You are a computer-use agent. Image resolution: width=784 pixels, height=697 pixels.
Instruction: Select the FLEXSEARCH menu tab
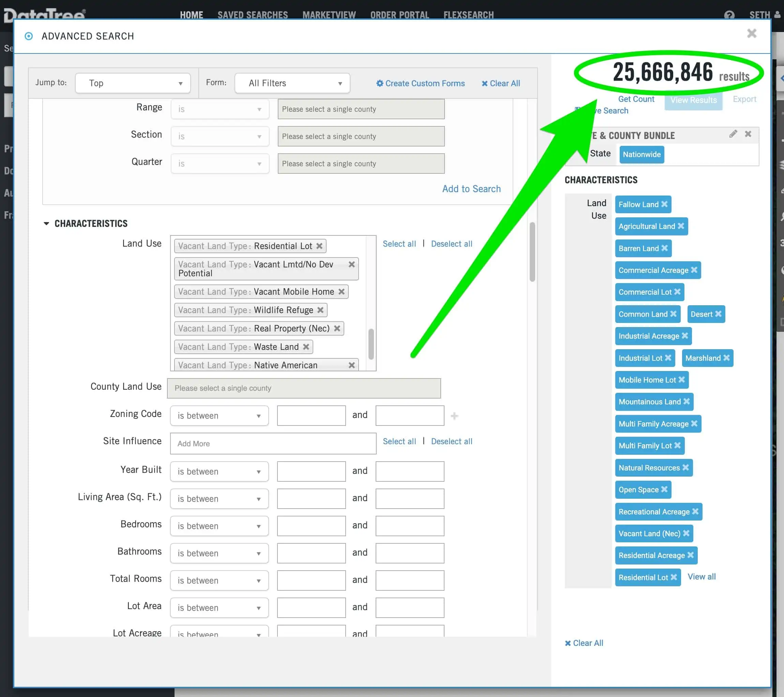pos(468,15)
